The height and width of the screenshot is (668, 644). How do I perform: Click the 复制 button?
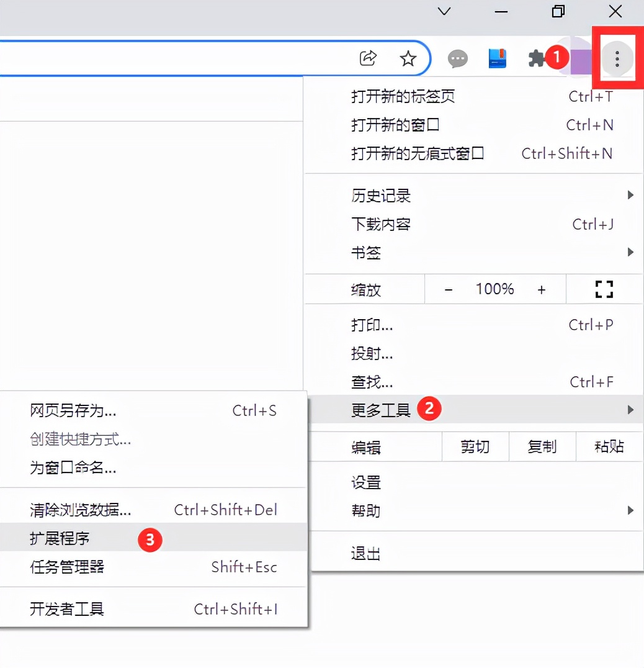coord(542,447)
